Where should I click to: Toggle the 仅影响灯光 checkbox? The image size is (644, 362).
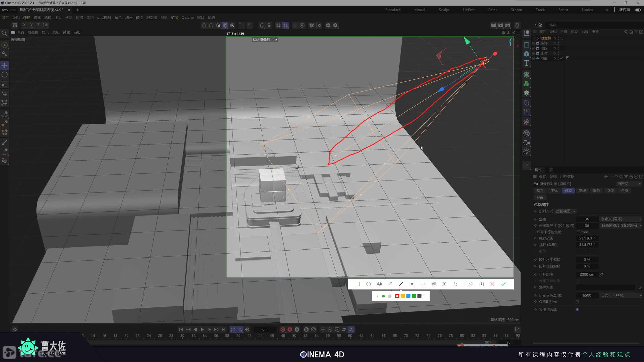(x=577, y=302)
